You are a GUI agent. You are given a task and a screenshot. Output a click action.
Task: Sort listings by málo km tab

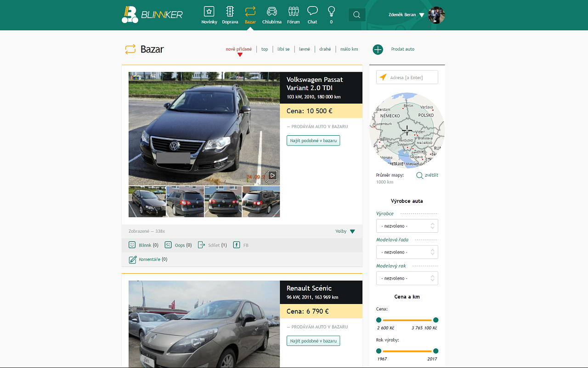349,49
